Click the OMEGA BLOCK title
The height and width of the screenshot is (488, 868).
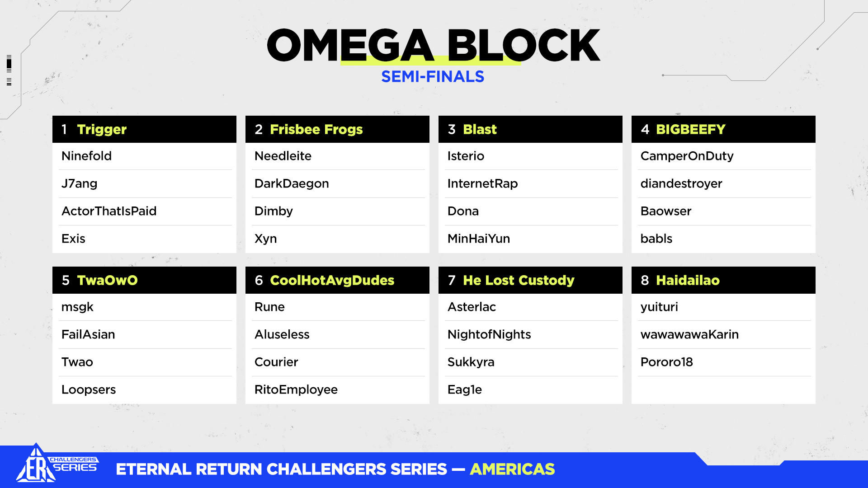coord(433,45)
